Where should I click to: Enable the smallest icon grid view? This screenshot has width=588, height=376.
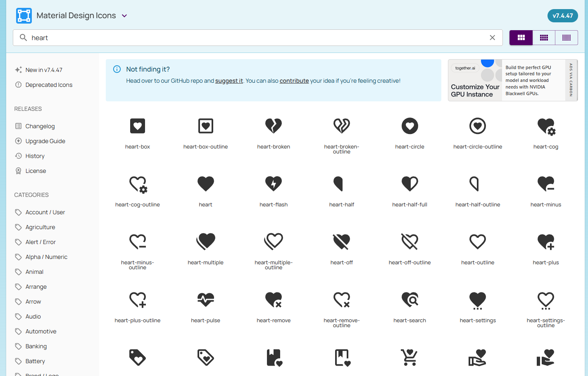[x=566, y=37]
